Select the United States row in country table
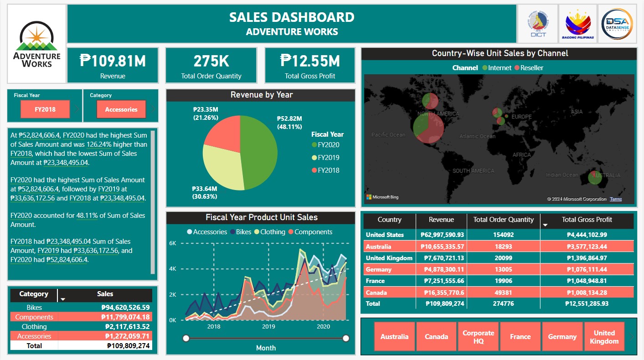 tap(499, 235)
